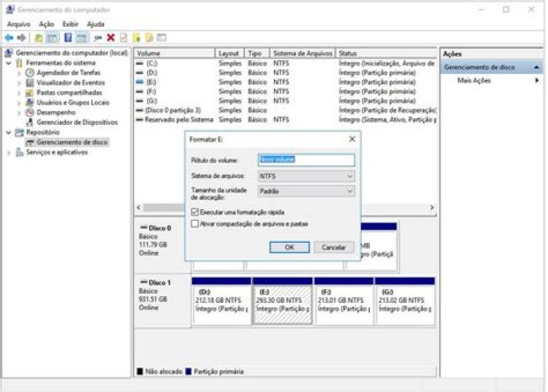
Task: Click the Rótulo do volume text field
Action: click(x=306, y=160)
